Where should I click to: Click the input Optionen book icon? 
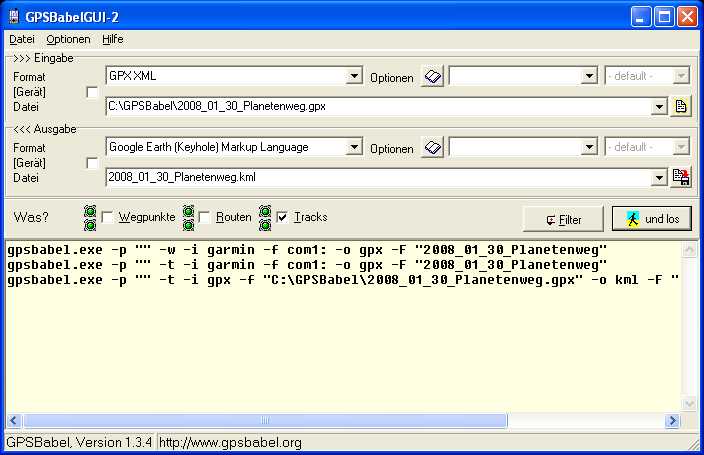pos(432,77)
